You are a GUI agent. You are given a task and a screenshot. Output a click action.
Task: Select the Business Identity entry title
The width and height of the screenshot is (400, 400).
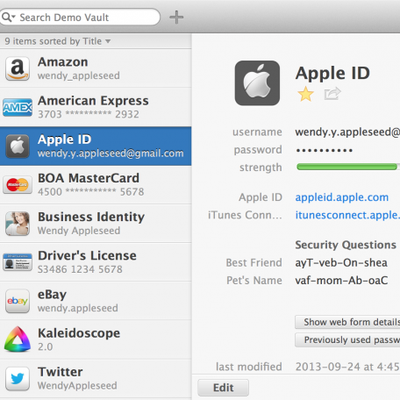pos(91,217)
